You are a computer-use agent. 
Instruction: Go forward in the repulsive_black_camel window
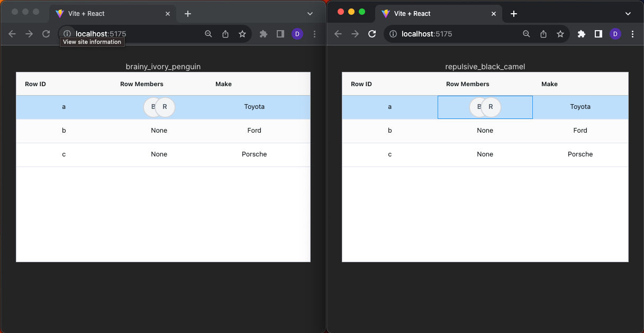pyautogui.click(x=355, y=34)
